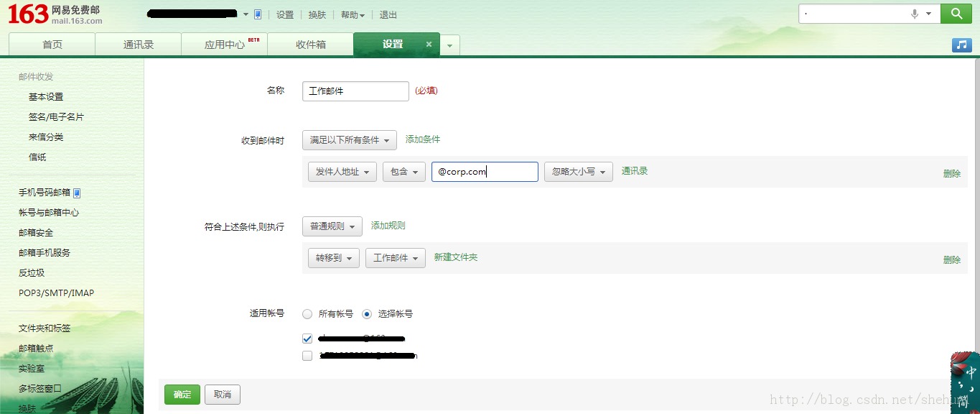Open POP3/SMTP/IMAP in the sidebar
Image resolution: width=980 pixels, height=414 pixels.
click(x=56, y=293)
